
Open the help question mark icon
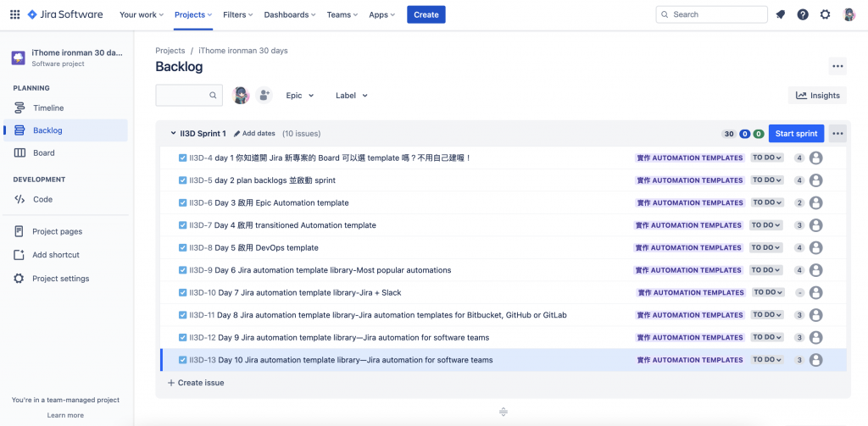pos(803,15)
